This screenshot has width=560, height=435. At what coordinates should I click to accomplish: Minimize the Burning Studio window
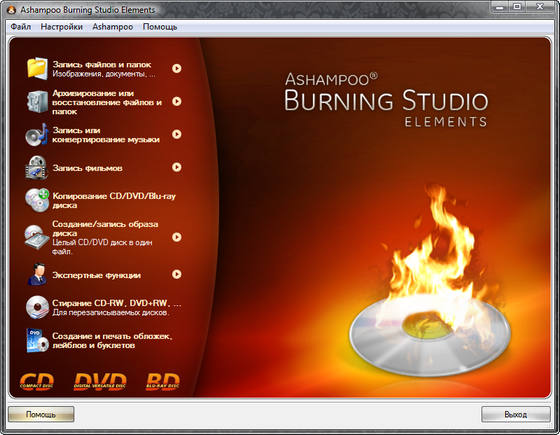point(499,7)
